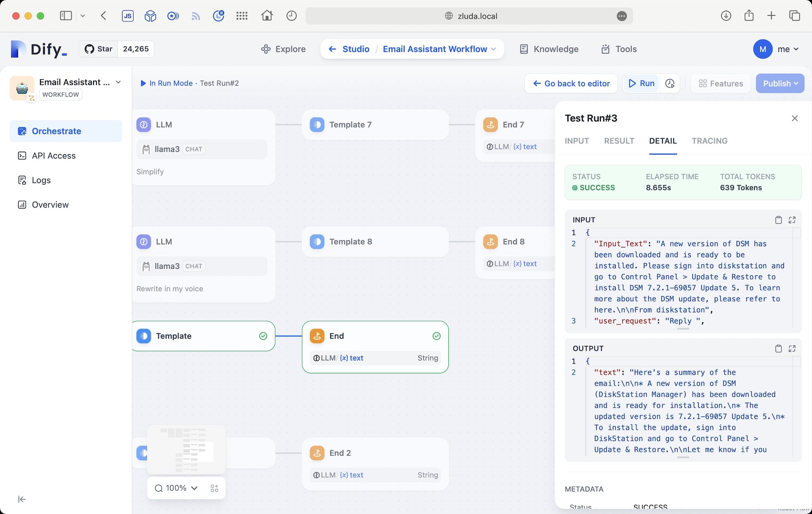Image resolution: width=812 pixels, height=514 pixels.
Task: Open API Access in the sidebar
Action: [66, 156]
